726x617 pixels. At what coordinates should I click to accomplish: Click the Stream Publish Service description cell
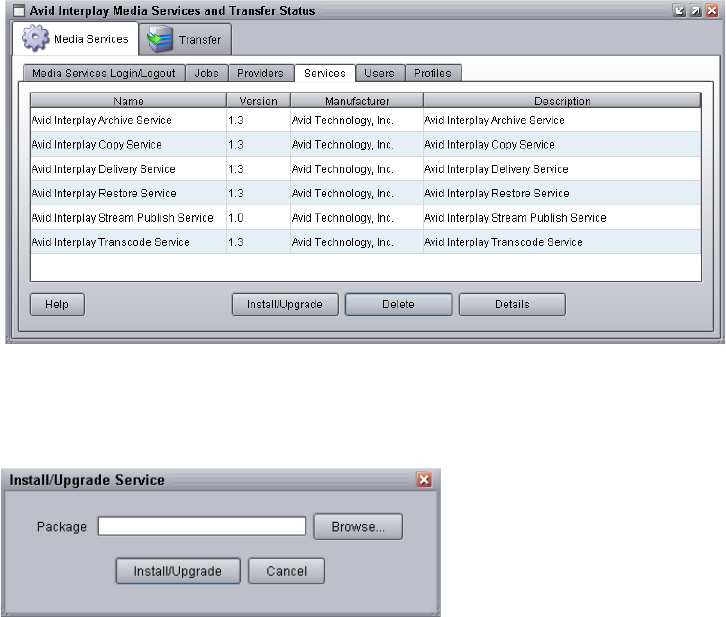(562, 218)
